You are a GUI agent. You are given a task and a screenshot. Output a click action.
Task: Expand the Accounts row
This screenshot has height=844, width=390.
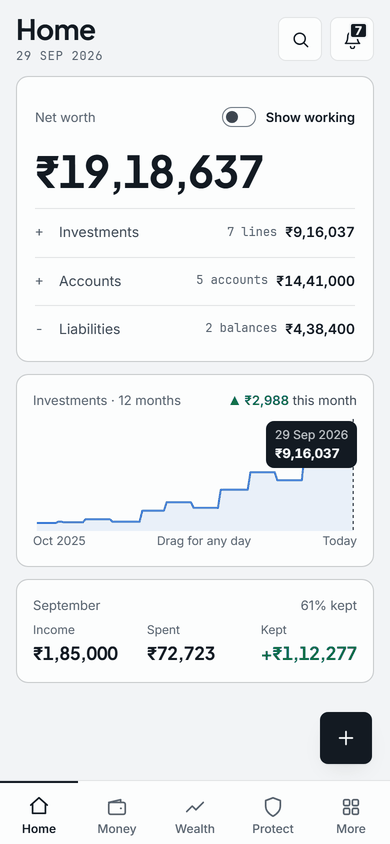195,281
